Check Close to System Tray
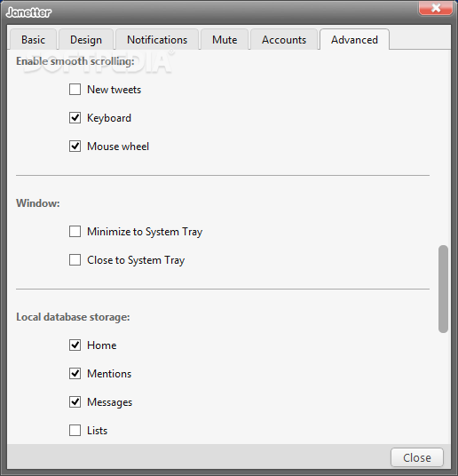 [75, 260]
